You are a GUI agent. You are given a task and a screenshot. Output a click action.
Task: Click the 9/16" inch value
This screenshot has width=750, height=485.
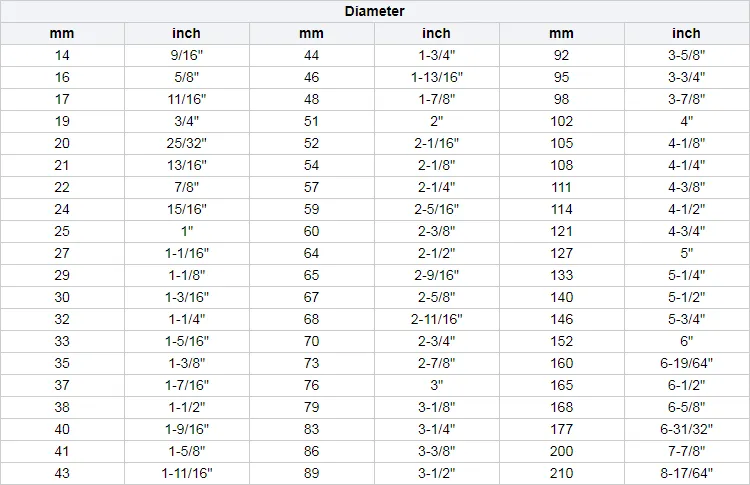point(187,55)
